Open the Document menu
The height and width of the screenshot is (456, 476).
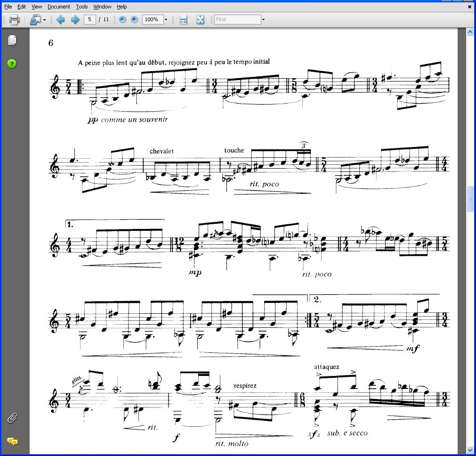(x=58, y=7)
